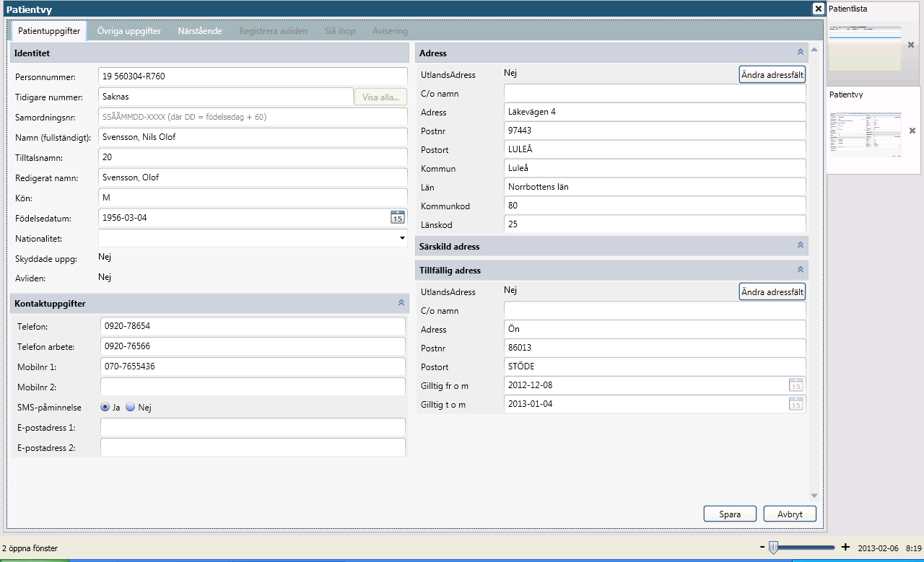Open calendar for Gilltig t o m
Image resolution: width=924 pixels, height=562 pixels.
796,403
